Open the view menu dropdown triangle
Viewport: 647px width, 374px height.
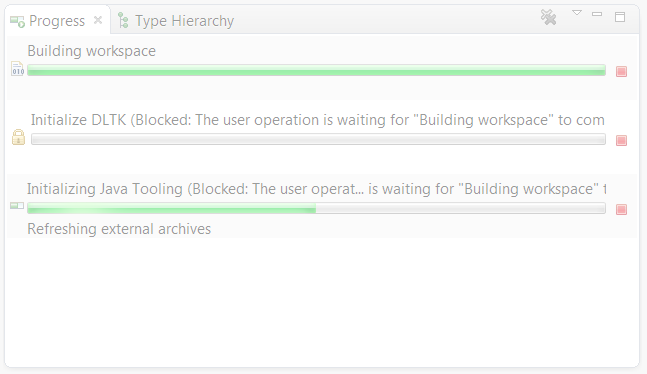click(577, 13)
